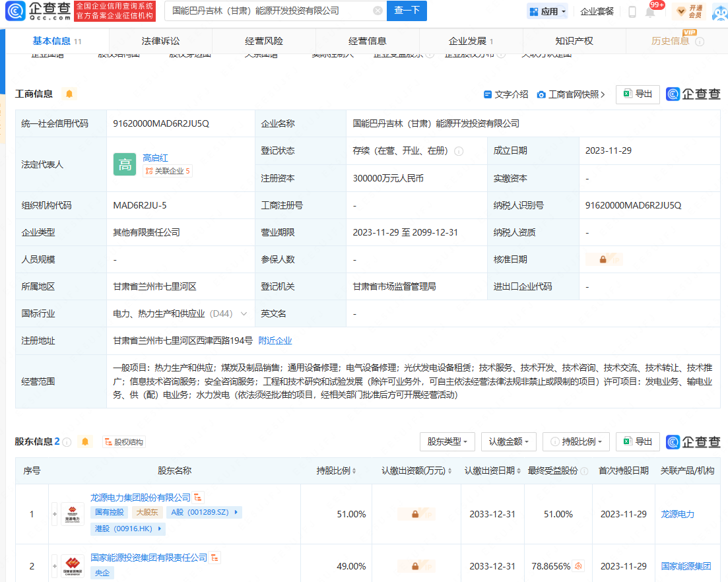Click equity chart icon beside 龙源电力集团股份有限公司
Viewport: 728px width, 582px height.
coord(199,497)
